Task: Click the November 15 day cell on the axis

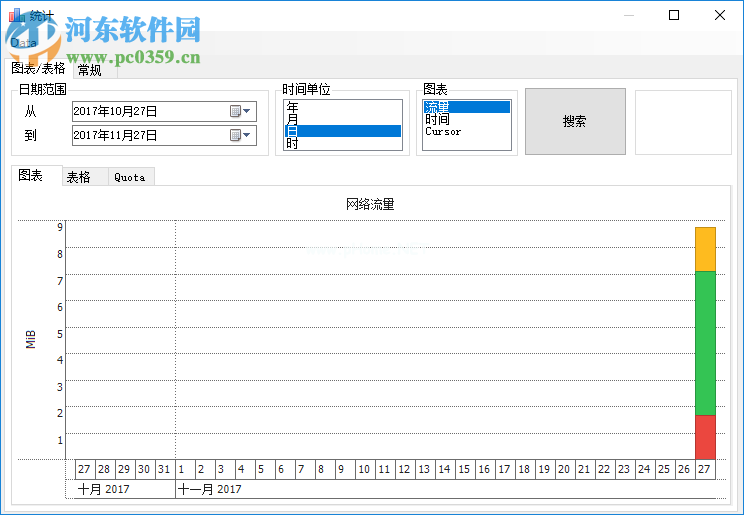Action: [x=465, y=469]
